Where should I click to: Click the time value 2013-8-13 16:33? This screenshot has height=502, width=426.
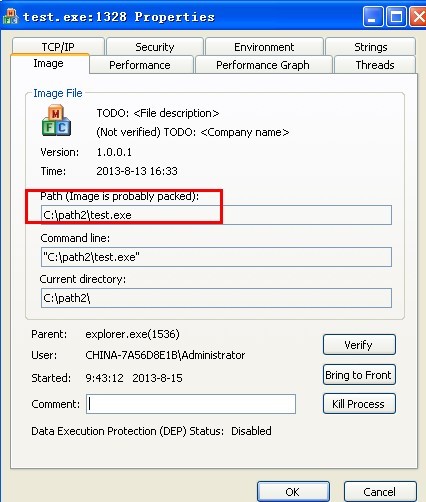coord(137,171)
